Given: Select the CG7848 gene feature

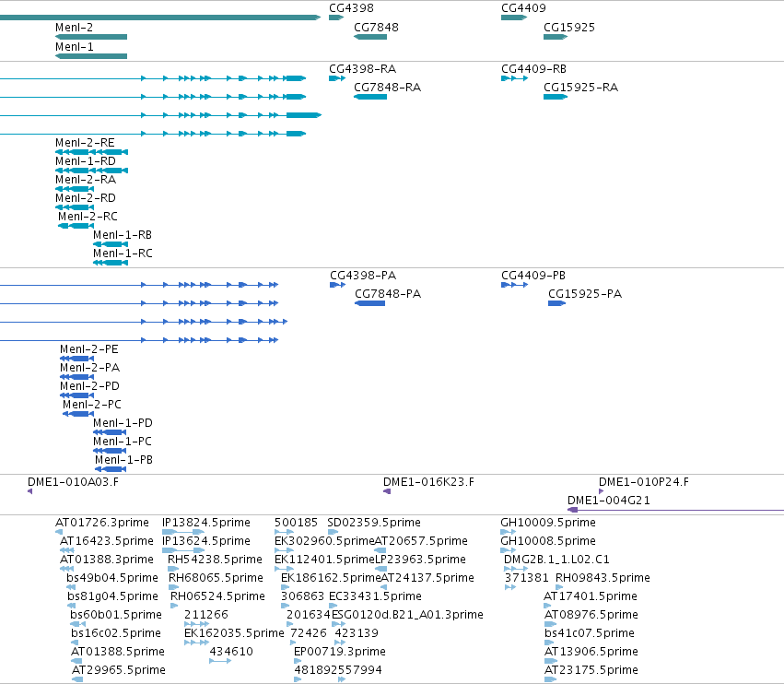Looking at the screenshot, I should [x=370, y=37].
